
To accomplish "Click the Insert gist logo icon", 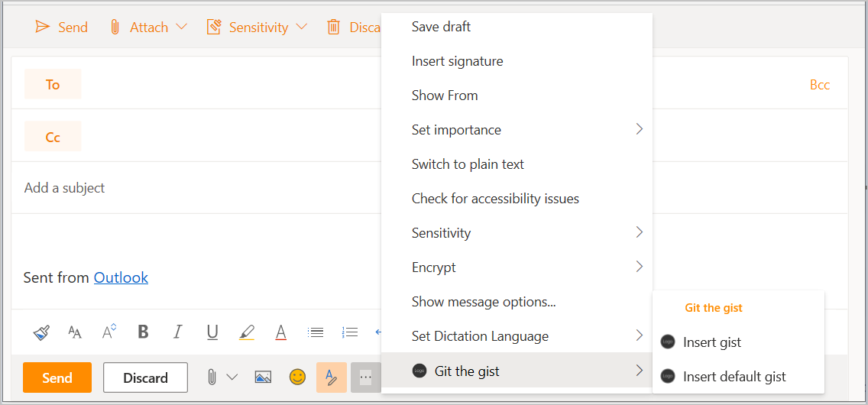I will coord(668,342).
